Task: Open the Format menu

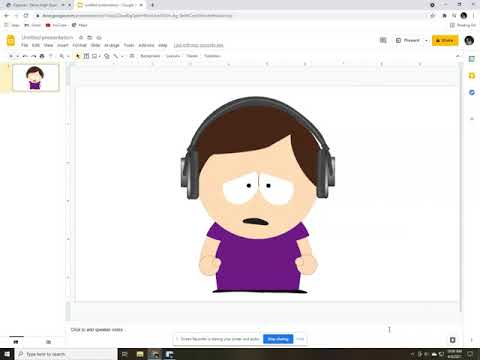Action: click(79, 45)
